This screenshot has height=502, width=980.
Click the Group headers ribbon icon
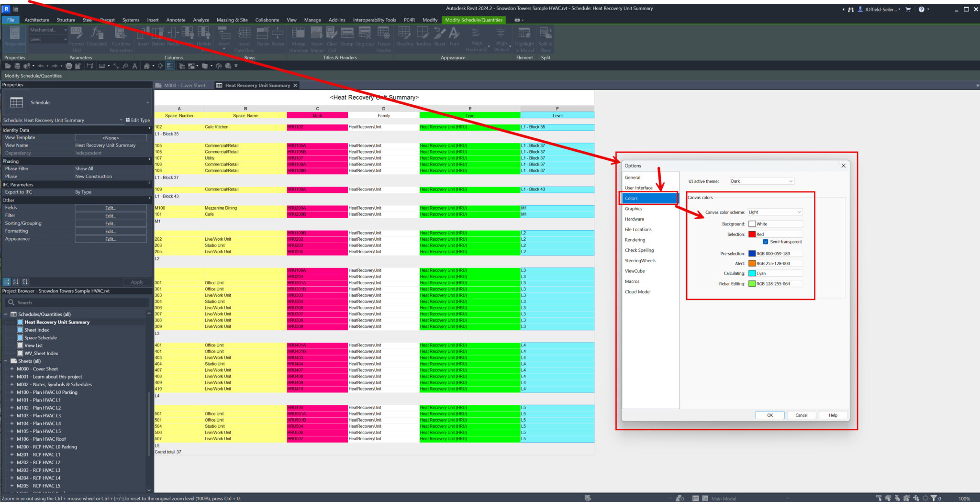click(x=347, y=33)
